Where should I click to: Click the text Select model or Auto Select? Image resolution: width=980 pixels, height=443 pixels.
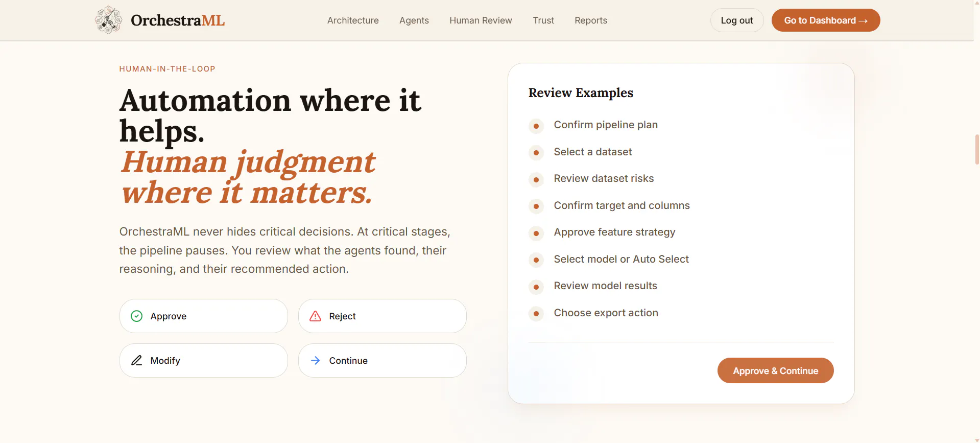(x=621, y=259)
